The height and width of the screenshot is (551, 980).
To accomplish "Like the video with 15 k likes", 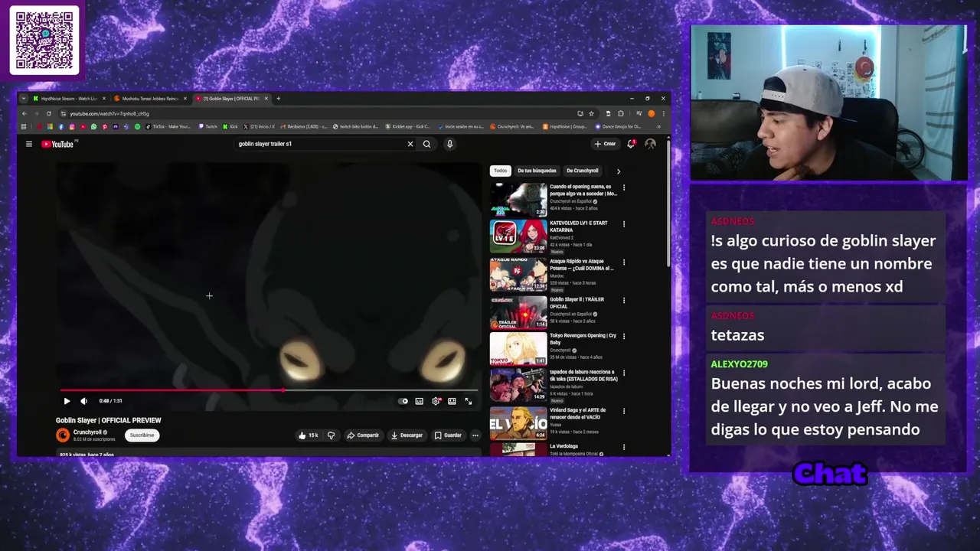I will [309, 435].
